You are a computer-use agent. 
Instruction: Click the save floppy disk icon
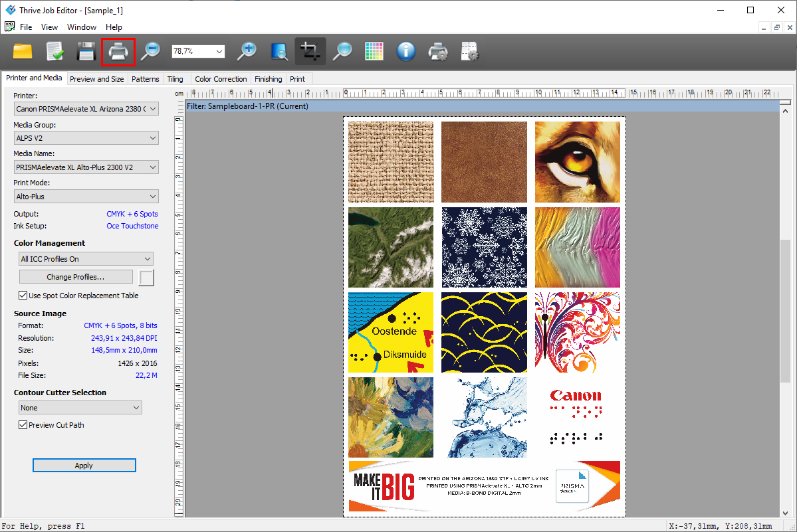[86, 52]
